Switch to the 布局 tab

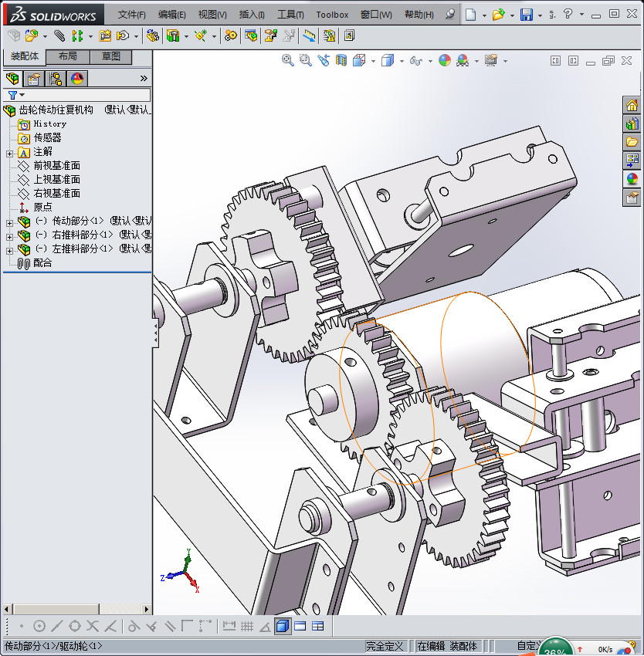pyautogui.click(x=68, y=56)
